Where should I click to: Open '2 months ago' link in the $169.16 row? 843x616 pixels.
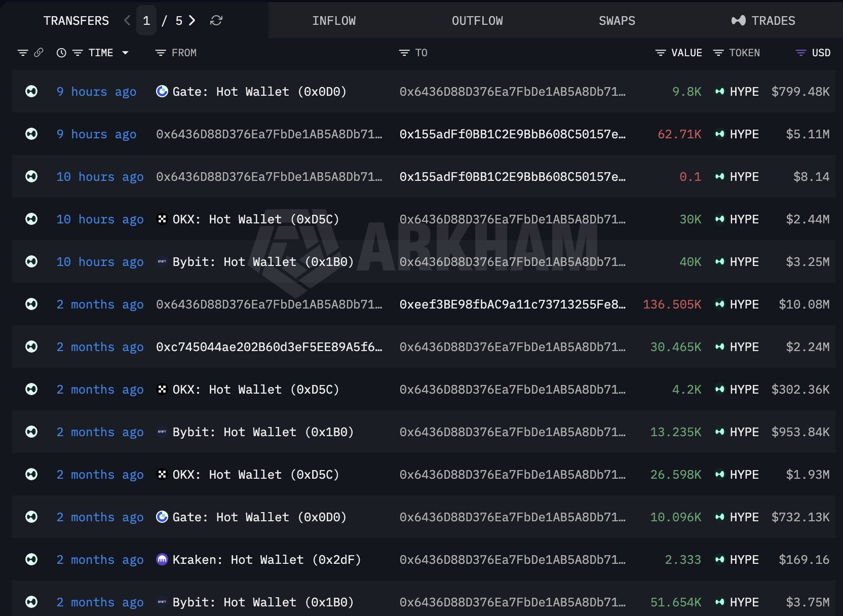(100, 560)
